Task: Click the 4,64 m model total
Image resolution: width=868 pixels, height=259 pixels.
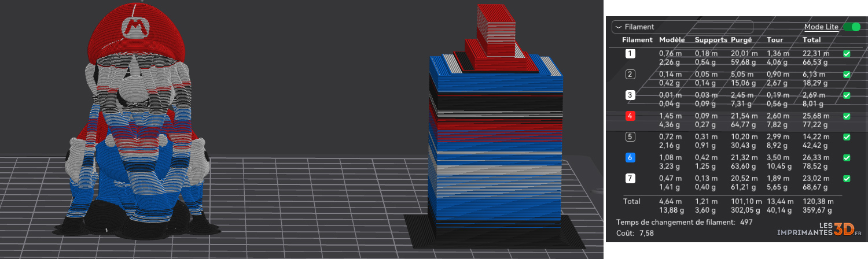Action: [x=671, y=201]
